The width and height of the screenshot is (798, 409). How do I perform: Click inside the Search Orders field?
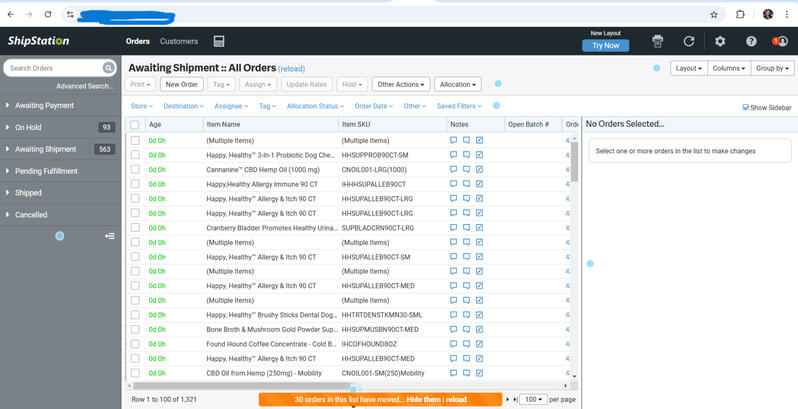pos(55,68)
